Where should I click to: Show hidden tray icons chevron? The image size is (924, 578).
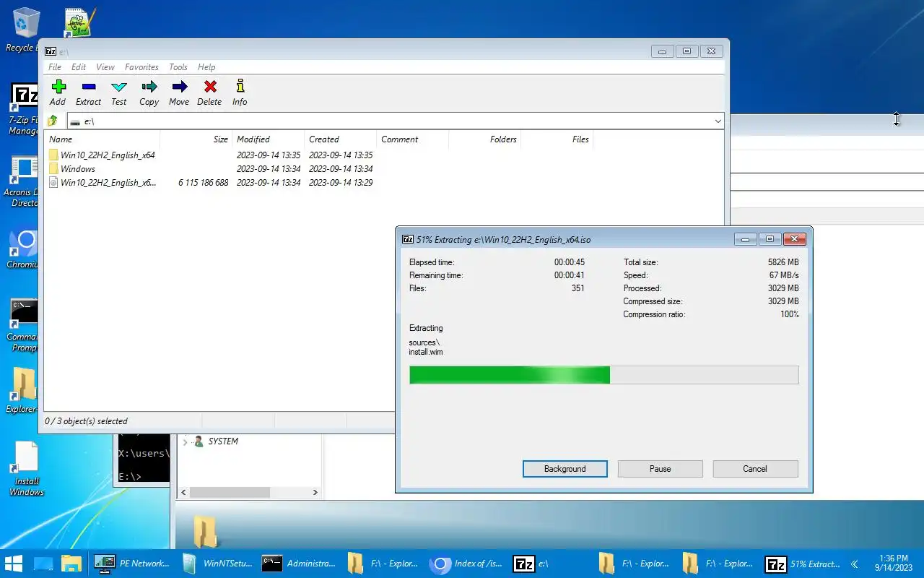[855, 564]
